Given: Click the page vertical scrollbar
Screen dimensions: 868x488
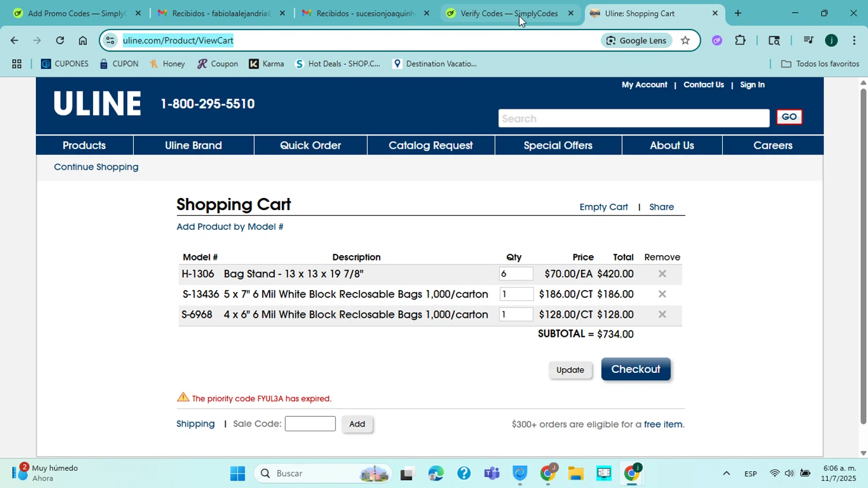Looking at the screenshot, I should pos(863,258).
